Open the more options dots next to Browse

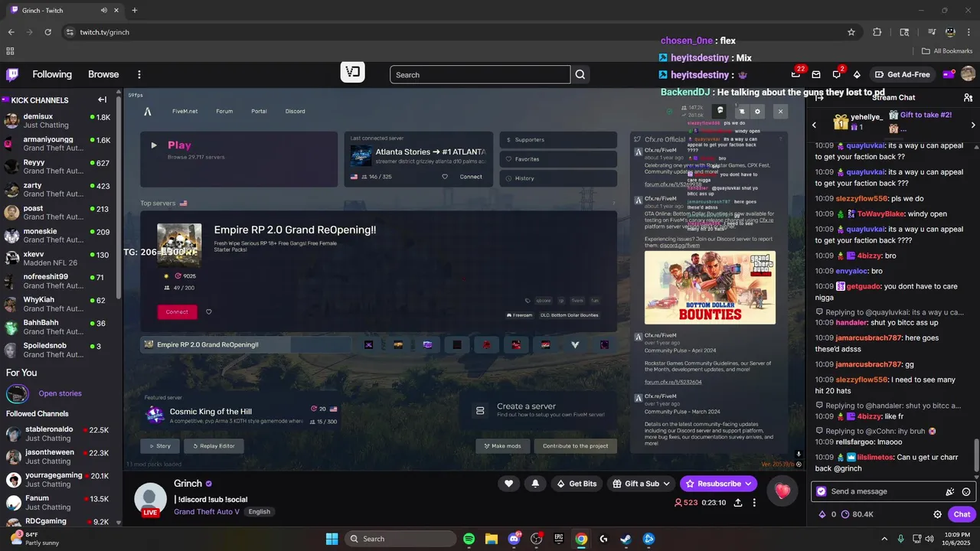(139, 74)
